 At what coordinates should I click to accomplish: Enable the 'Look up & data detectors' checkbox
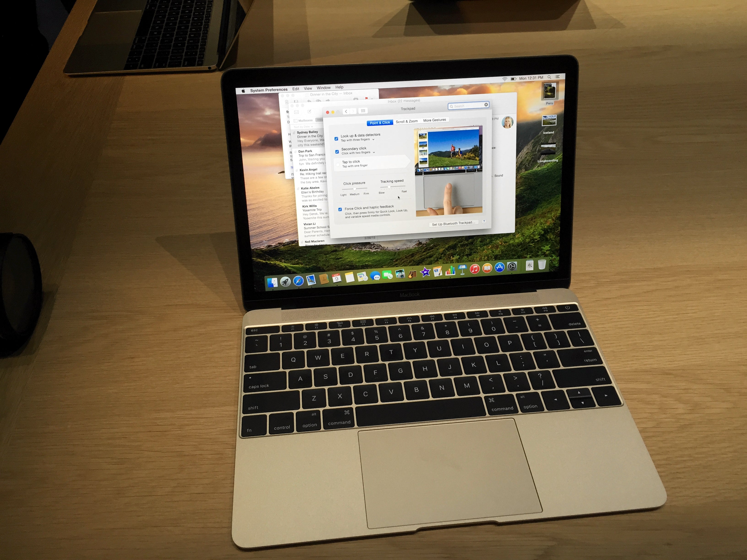(x=335, y=137)
